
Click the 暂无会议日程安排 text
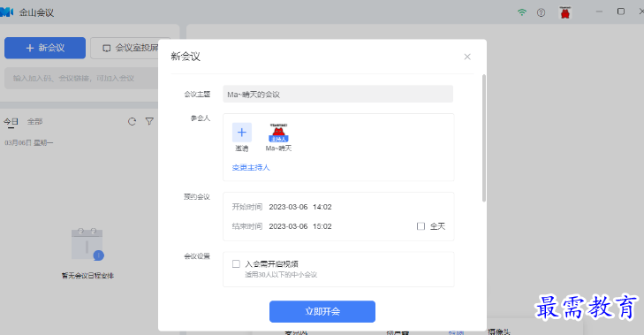coord(87,276)
